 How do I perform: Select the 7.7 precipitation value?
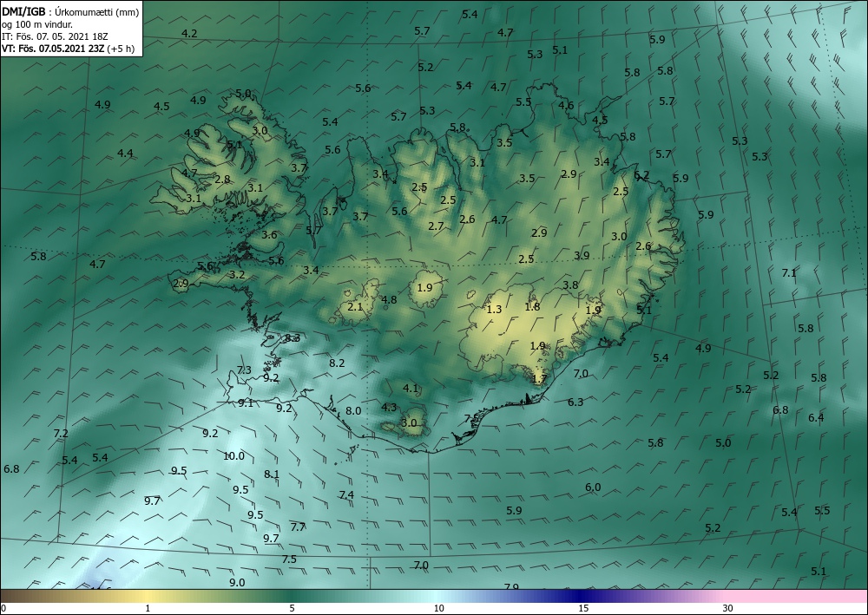298,527
